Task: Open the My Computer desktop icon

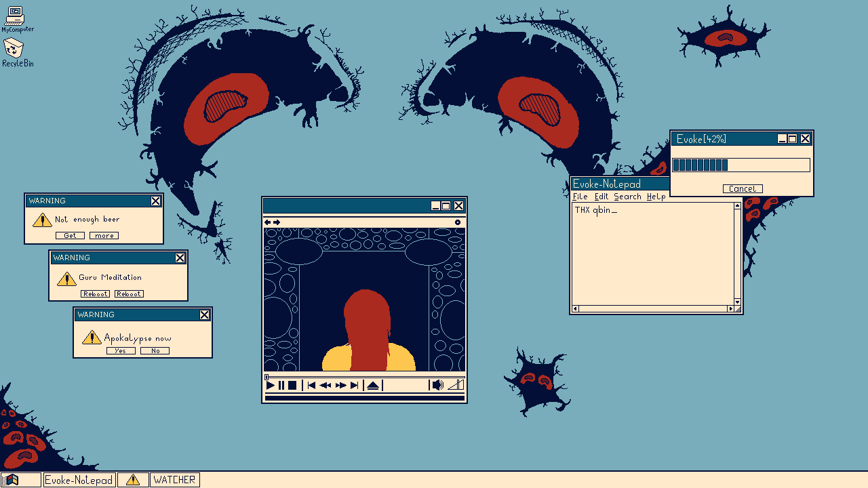Action: click(15, 17)
